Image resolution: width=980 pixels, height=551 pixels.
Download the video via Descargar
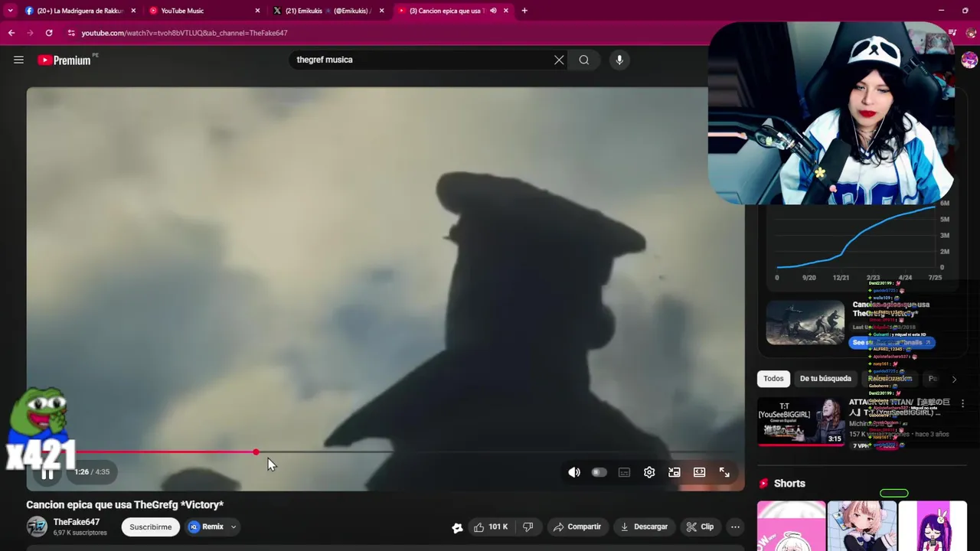click(x=644, y=527)
